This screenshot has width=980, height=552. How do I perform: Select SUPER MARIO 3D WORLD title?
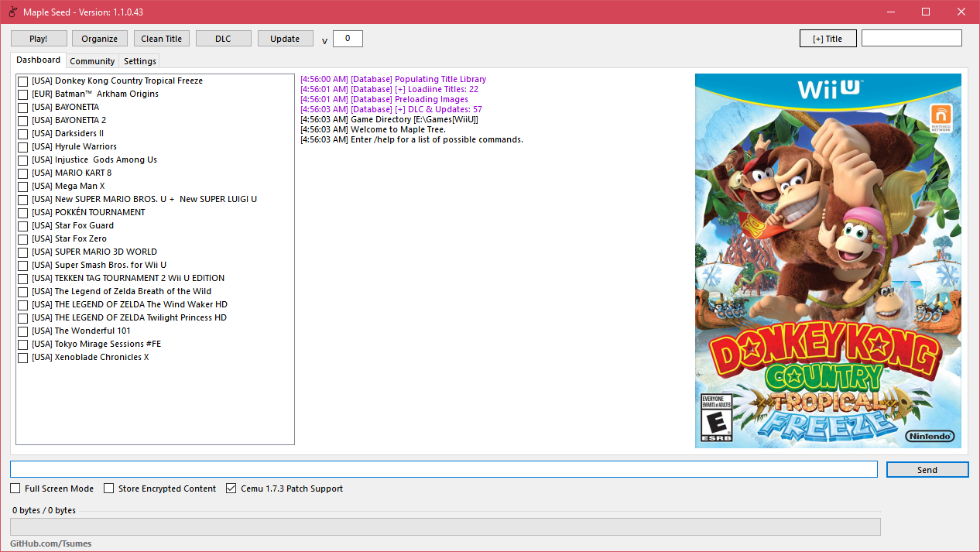pyautogui.click(x=94, y=252)
